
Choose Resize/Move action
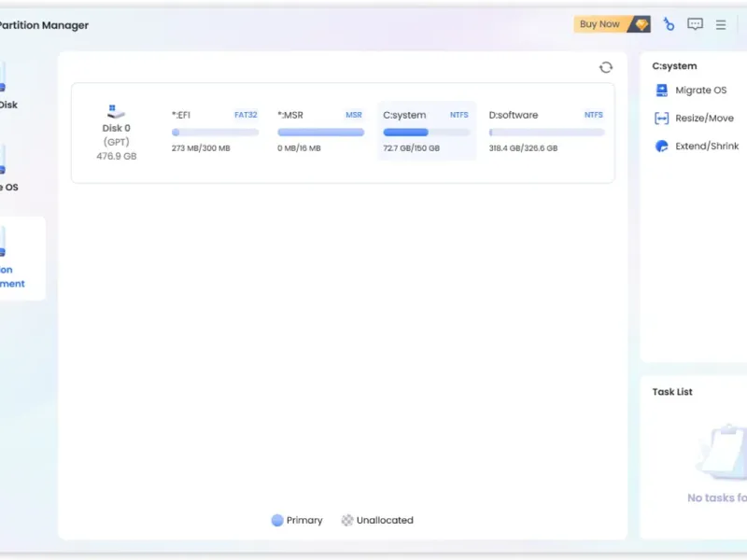tap(704, 119)
